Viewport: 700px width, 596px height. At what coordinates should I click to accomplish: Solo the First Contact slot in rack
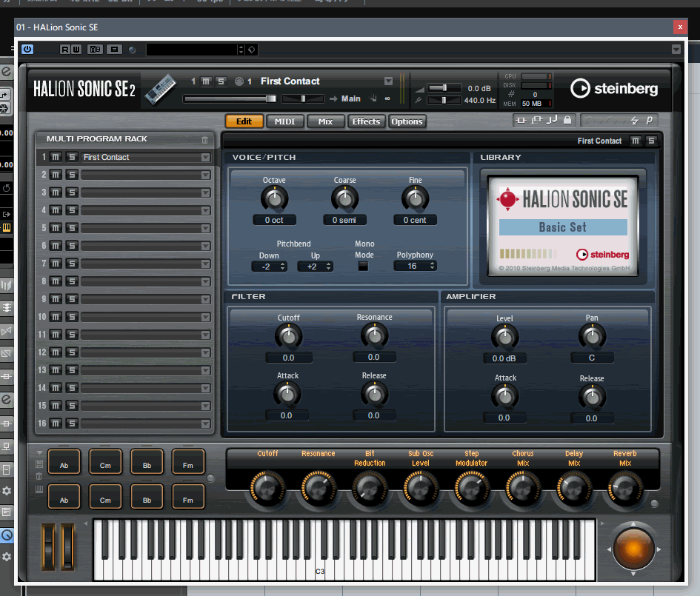[72, 157]
